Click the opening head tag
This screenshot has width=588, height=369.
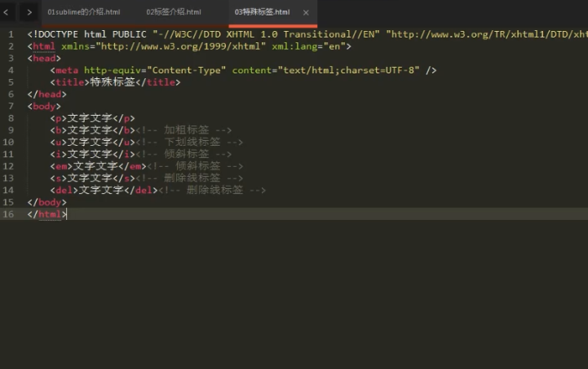tap(44, 59)
